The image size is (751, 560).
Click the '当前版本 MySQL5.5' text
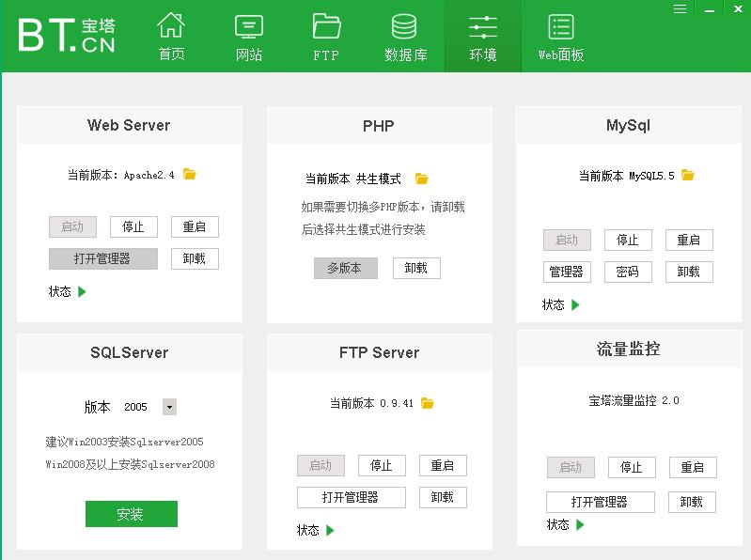pos(627,176)
